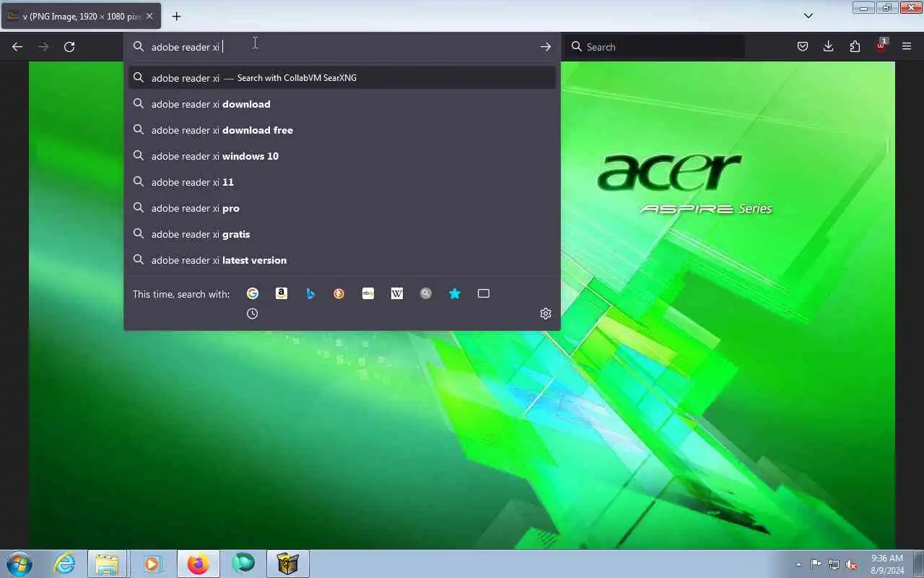Pick suggestion 'adobe reader xi download'
This screenshot has height=578, width=924.
(342, 104)
